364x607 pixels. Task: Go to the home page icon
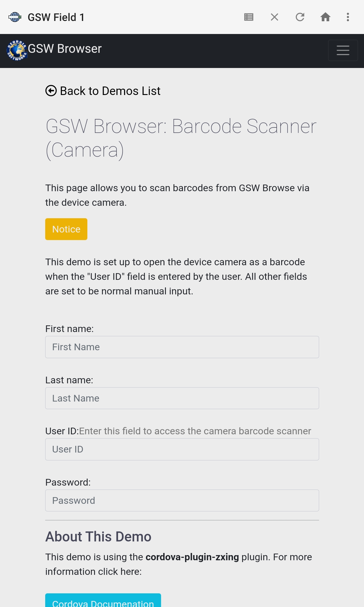325,17
